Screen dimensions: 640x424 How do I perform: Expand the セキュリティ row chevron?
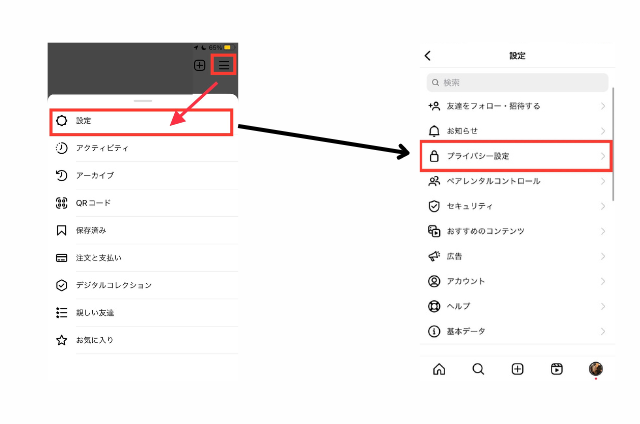tap(602, 206)
